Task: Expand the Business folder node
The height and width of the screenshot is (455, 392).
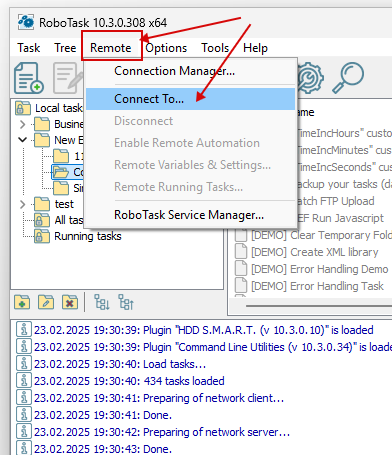Action: point(22,124)
